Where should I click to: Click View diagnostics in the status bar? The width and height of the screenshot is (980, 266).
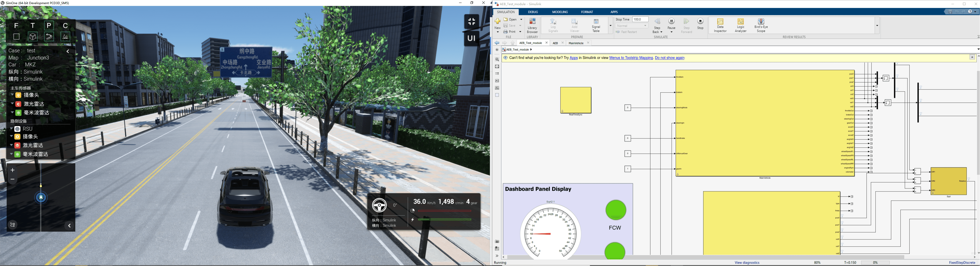[747, 263]
